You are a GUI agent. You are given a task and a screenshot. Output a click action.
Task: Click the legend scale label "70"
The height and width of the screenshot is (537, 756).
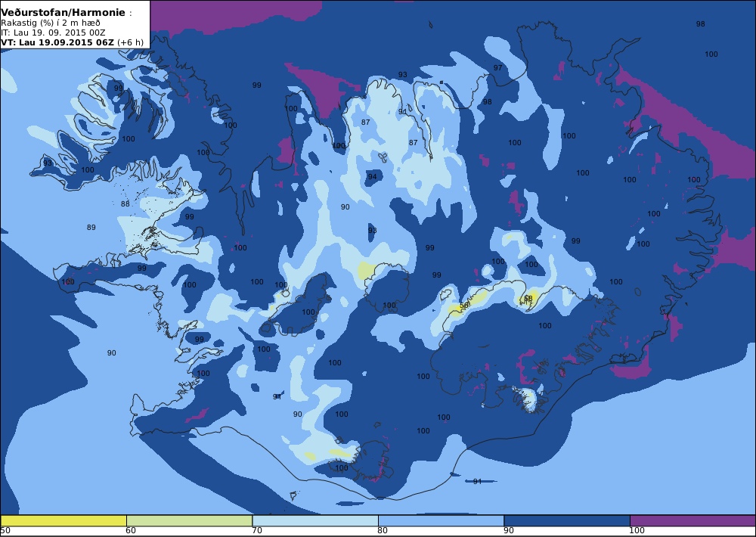pos(257,531)
